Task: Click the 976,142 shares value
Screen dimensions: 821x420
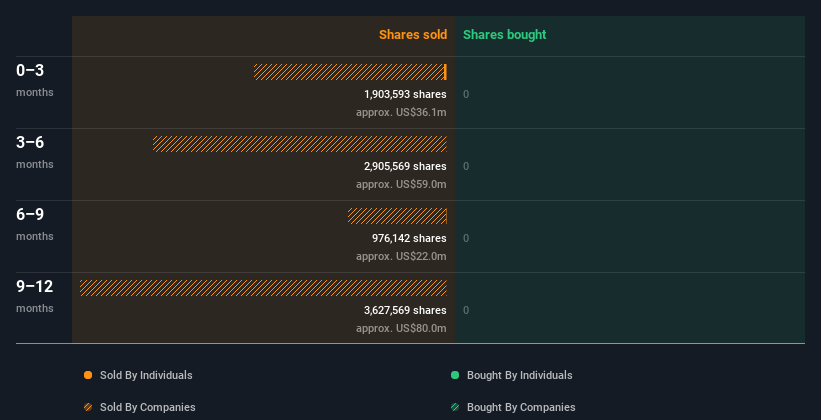Action: coord(409,238)
